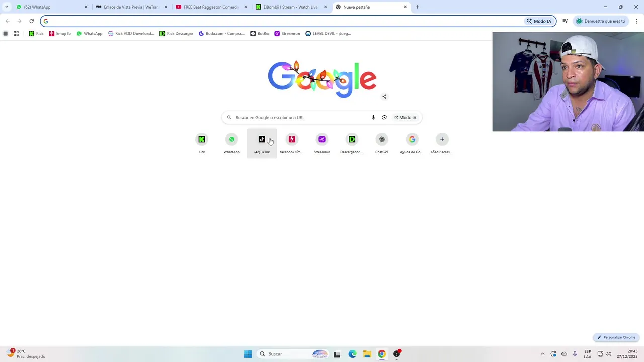644x362 pixels.
Task: Open the WhatsApp shortcut tile
Action: 231,143
